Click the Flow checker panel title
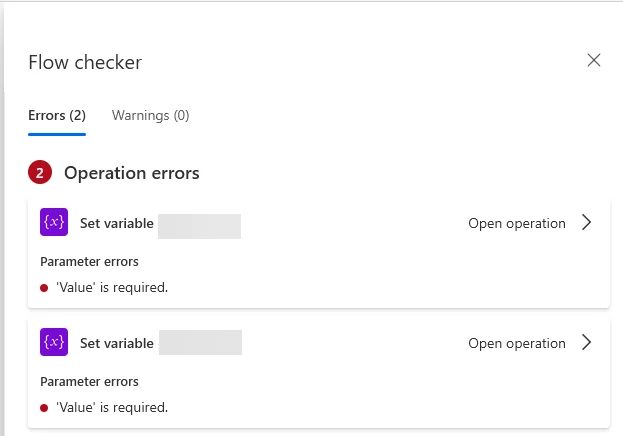The width and height of the screenshot is (623, 436). (x=85, y=63)
